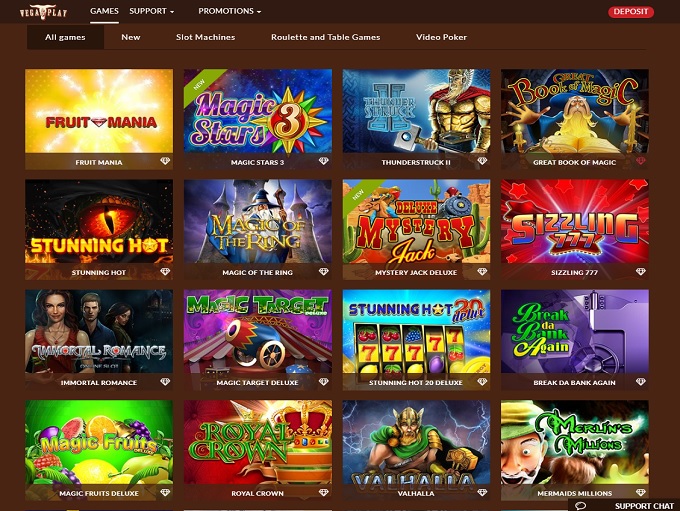Click the 'SIZZLING 777' title label
The width and height of the screenshot is (680, 511).
pos(574,272)
